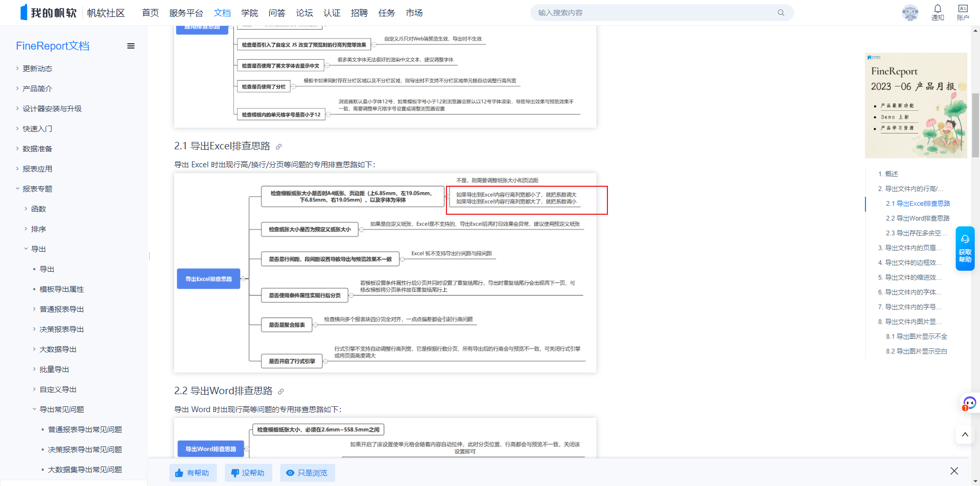Open 招聘 in top navigation

[x=359, y=13]
